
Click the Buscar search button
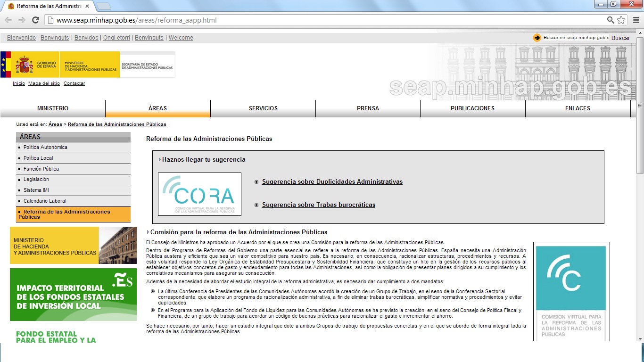[x=620, y=38]
